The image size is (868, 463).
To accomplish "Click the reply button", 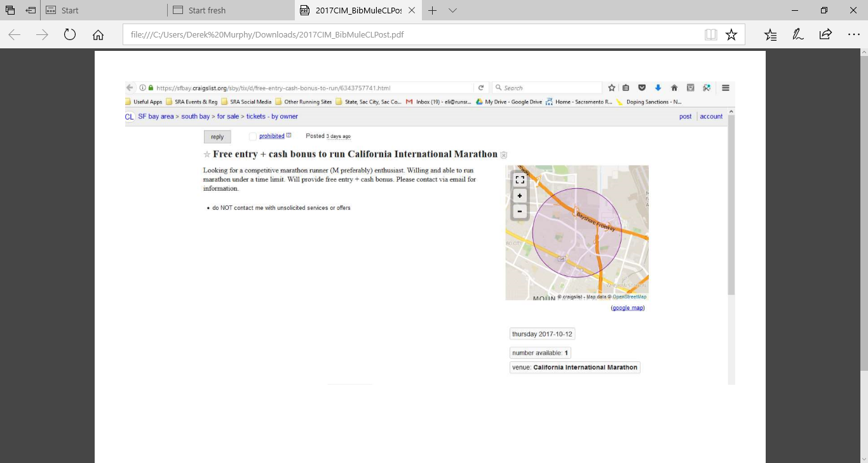I will point(217,137).
